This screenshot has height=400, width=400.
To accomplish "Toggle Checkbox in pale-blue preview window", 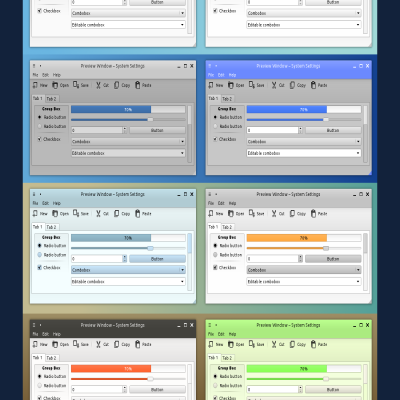I will point(39,267).
